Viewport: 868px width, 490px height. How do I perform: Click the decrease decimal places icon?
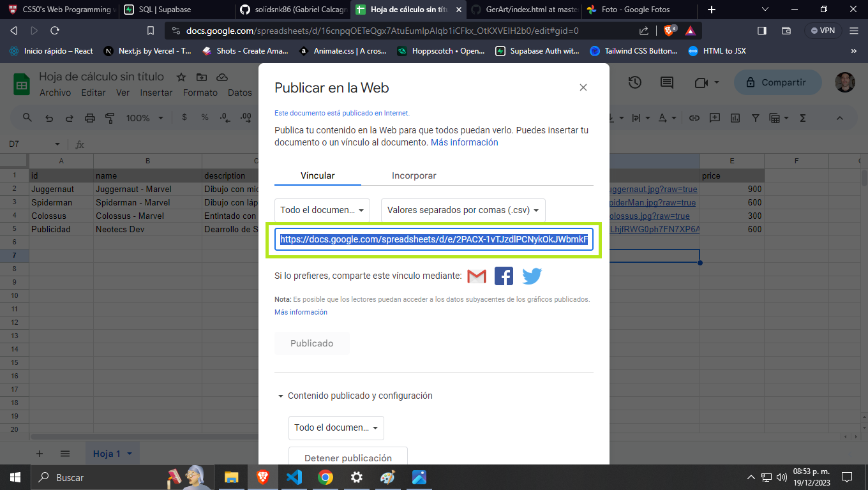(x=225, y=117)
